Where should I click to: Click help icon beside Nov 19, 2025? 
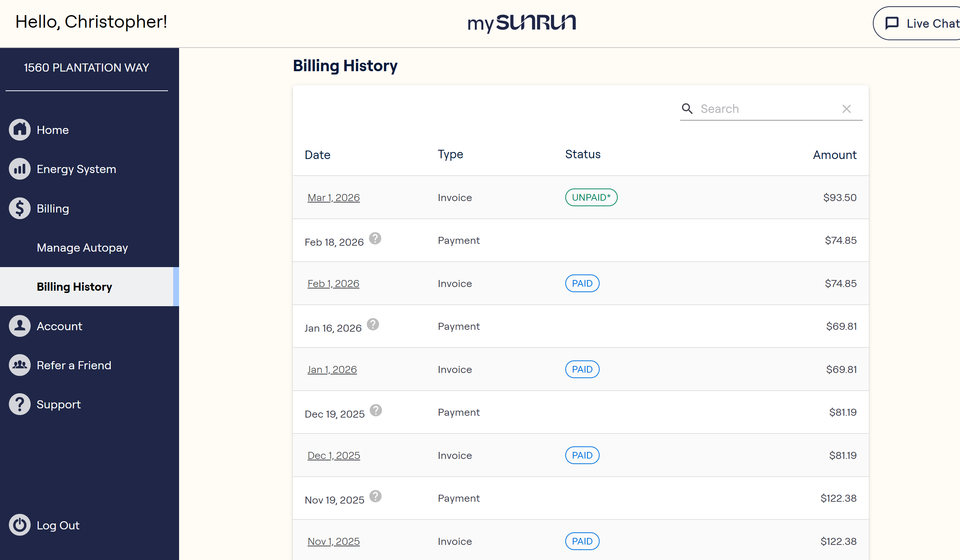pos(376,497)
